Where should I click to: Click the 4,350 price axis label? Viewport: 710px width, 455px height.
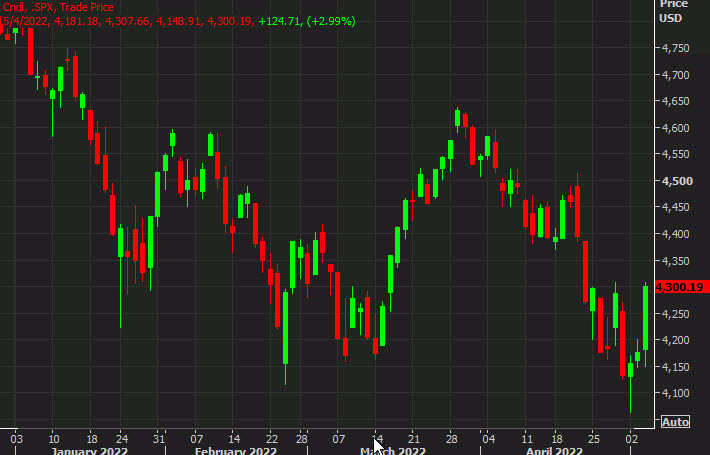675,261
